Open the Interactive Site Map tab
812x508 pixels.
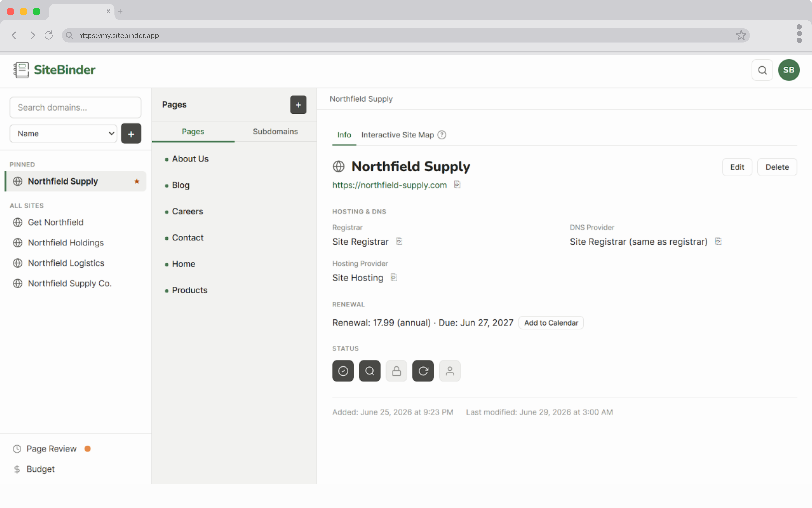click(x=398, y=135)
